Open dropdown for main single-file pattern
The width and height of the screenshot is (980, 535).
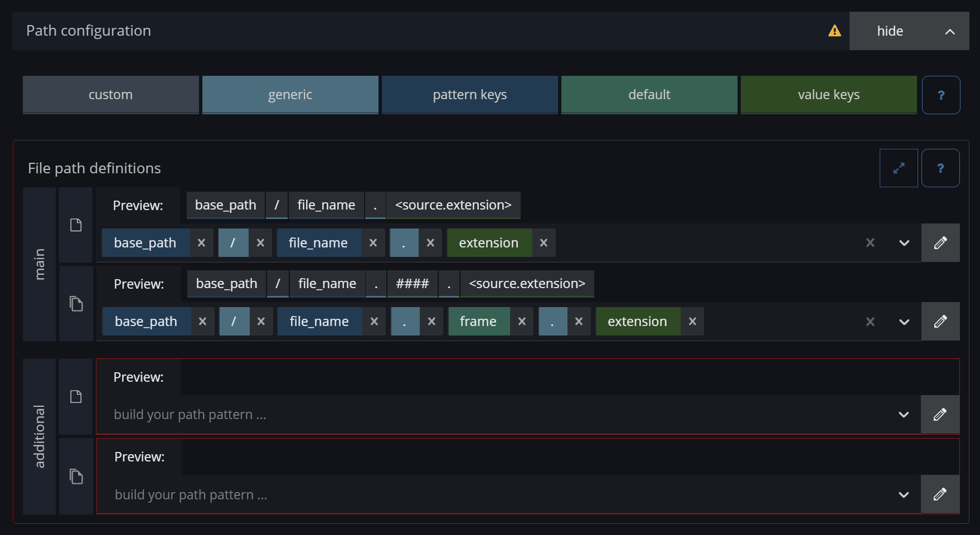pos(904,243)
